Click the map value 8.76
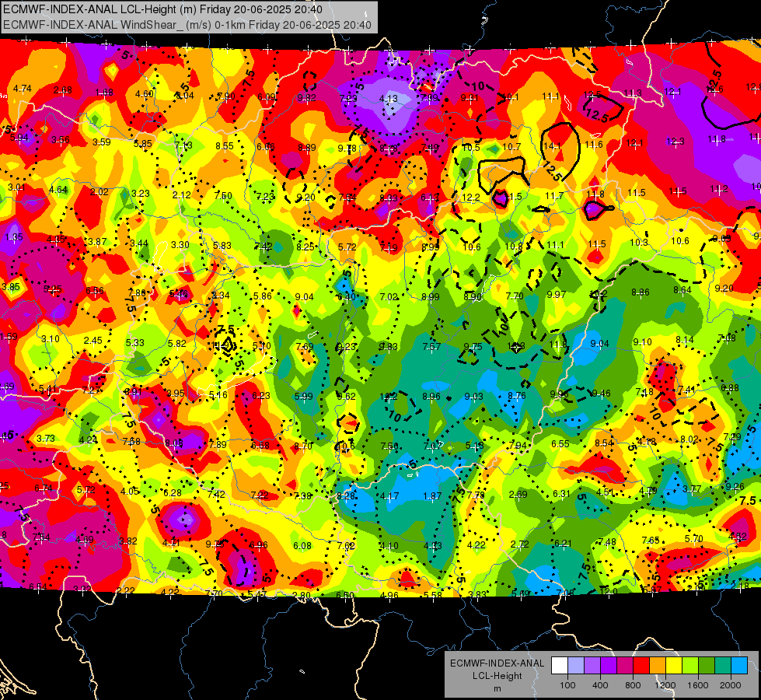The image size is (761, 700). click(x=516, y=395)
